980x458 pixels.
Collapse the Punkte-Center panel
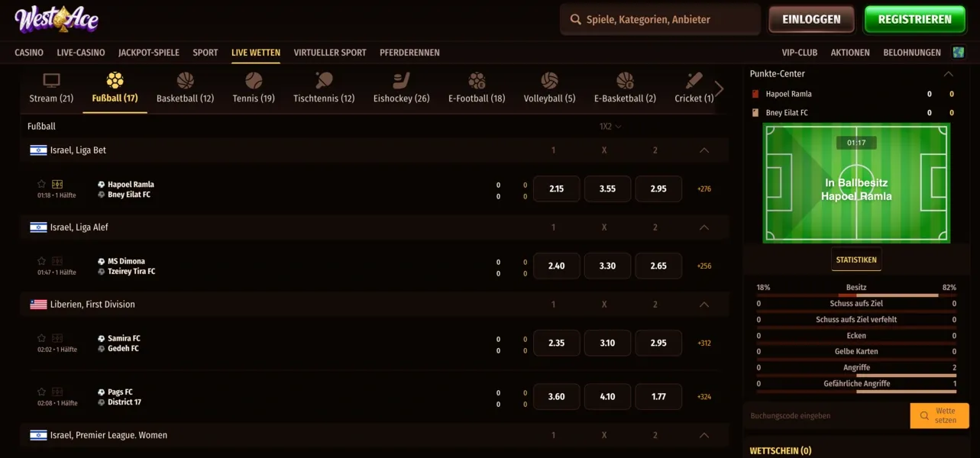tap(948, 74)
